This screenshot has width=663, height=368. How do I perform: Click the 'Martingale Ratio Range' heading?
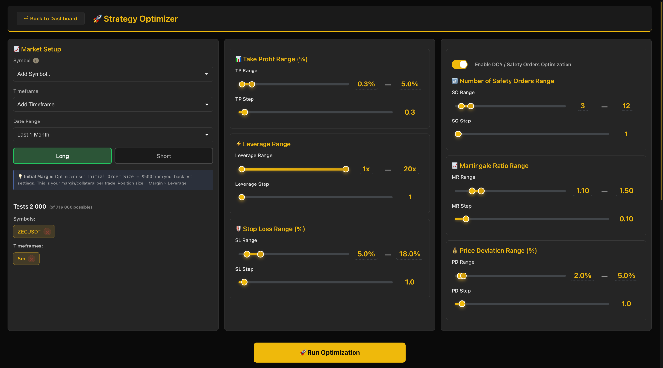[x=494, y=166]
